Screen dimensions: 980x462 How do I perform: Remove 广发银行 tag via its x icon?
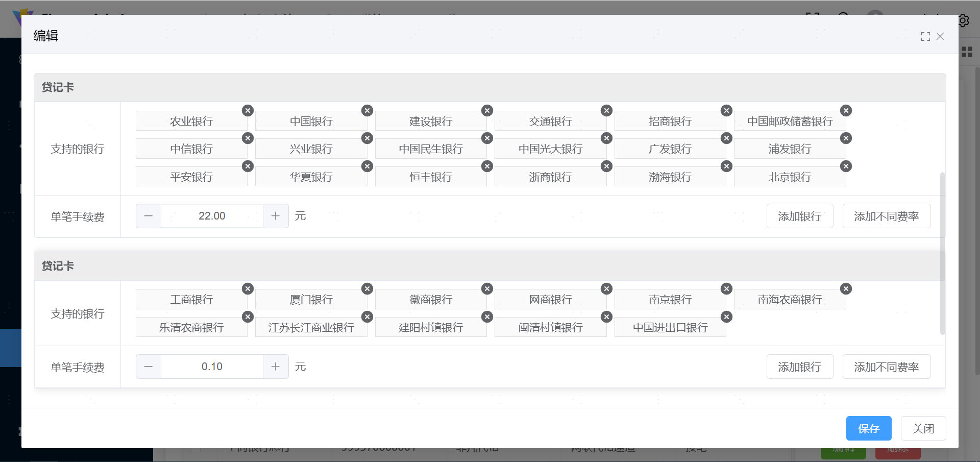[726, 138]
